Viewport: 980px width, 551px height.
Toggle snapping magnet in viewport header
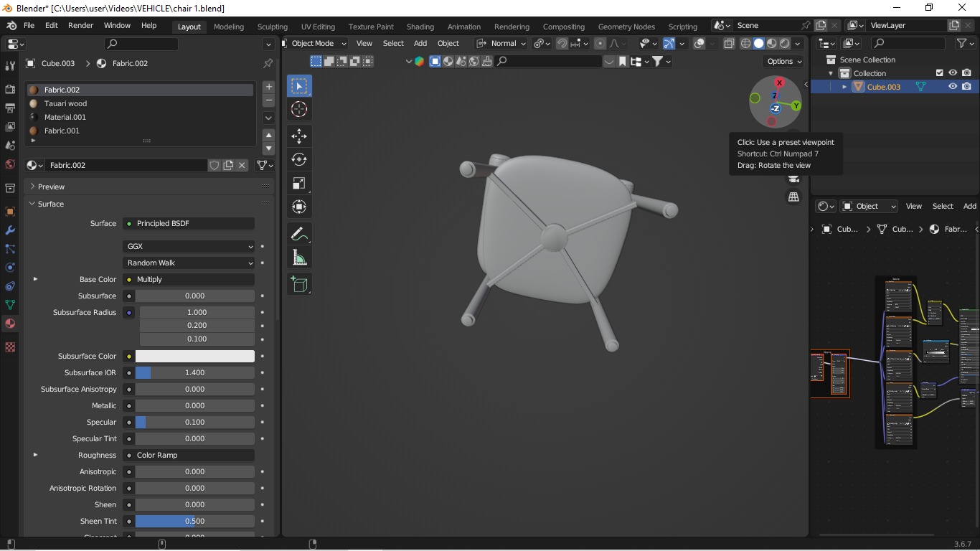(562, 44)
